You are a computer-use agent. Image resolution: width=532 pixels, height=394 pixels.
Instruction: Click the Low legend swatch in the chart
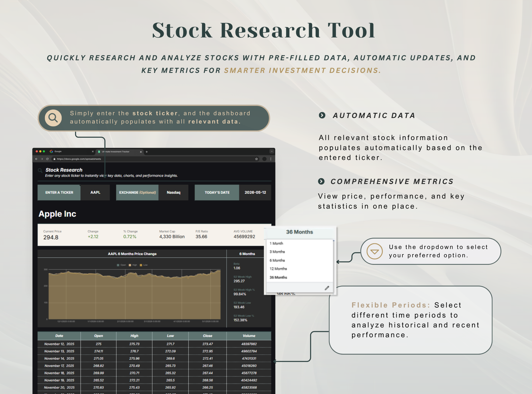(x=141, y=265)
